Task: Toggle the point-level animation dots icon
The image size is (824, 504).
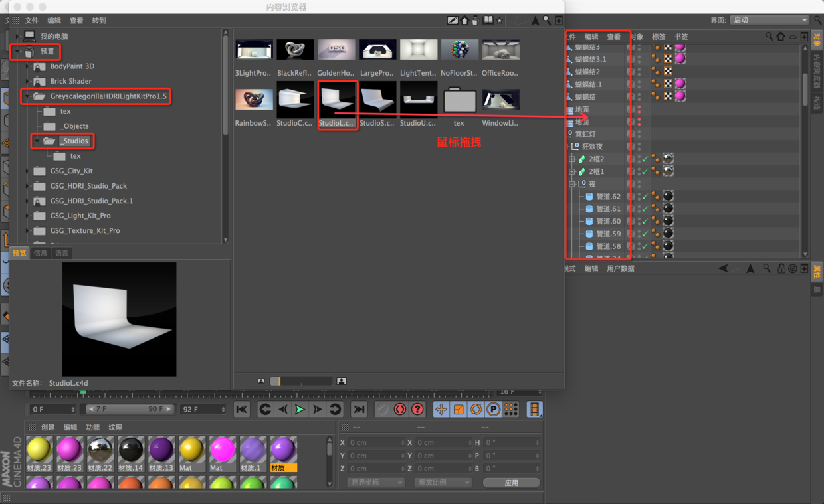Action: pyautogui.click(x=511, y=410)
